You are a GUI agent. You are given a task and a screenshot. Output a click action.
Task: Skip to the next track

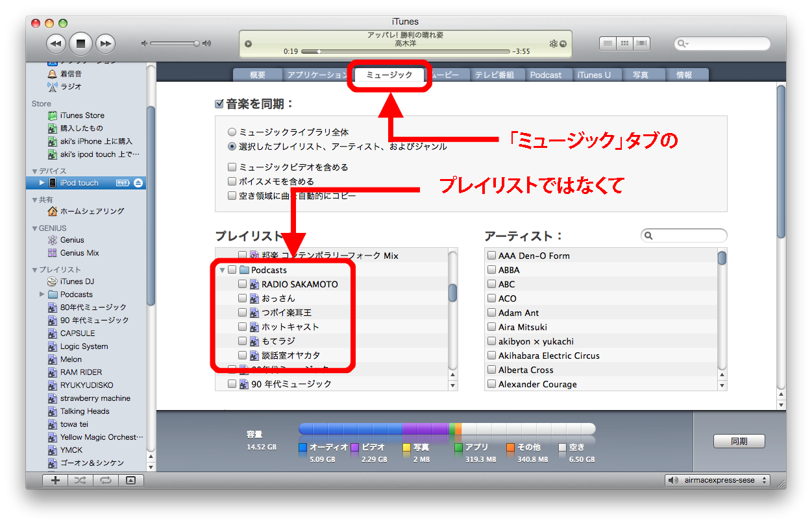coord(105,43)
